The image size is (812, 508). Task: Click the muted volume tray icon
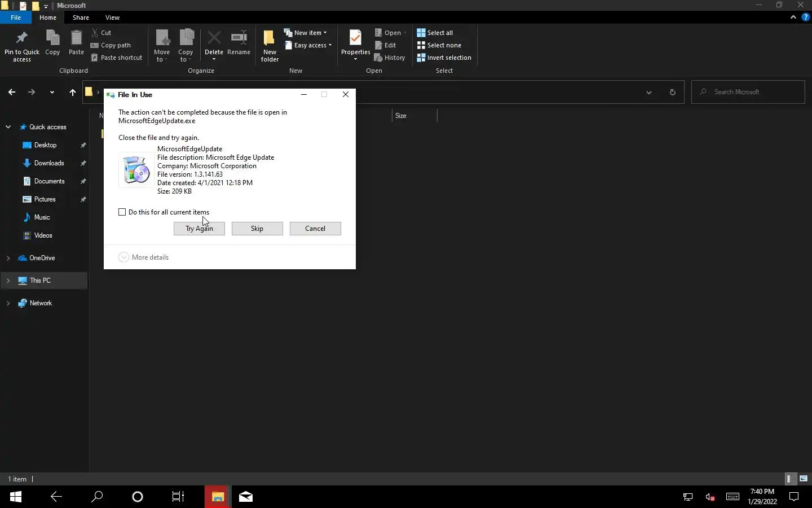point(710,497)
